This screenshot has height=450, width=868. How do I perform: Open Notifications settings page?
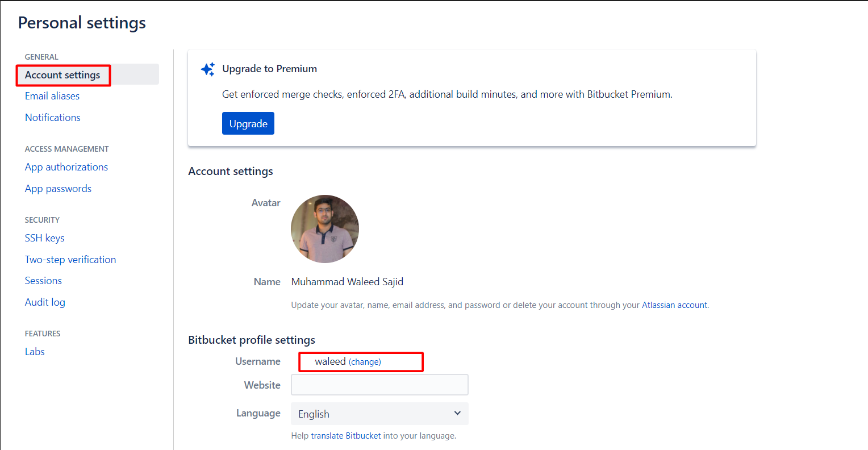tap(53, 118)
